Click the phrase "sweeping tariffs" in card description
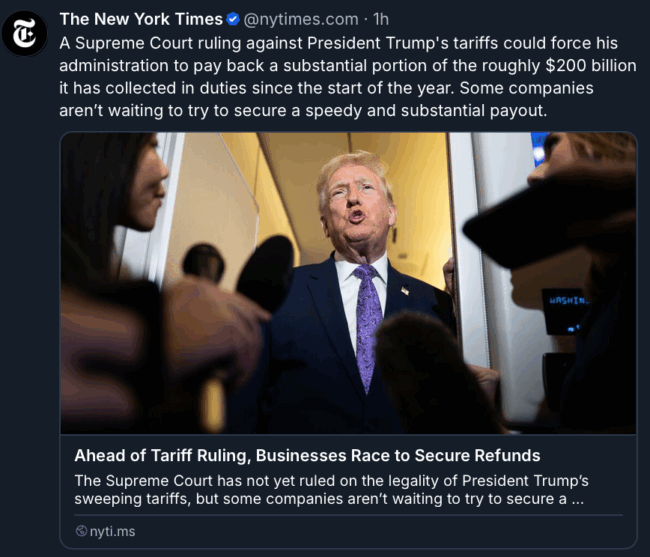650x557 pixels. click(133, 499)
